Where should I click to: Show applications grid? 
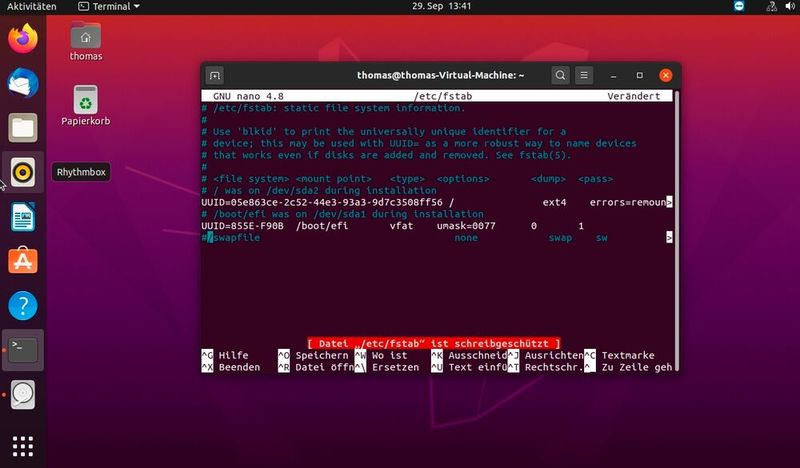[x=23, y=447]
